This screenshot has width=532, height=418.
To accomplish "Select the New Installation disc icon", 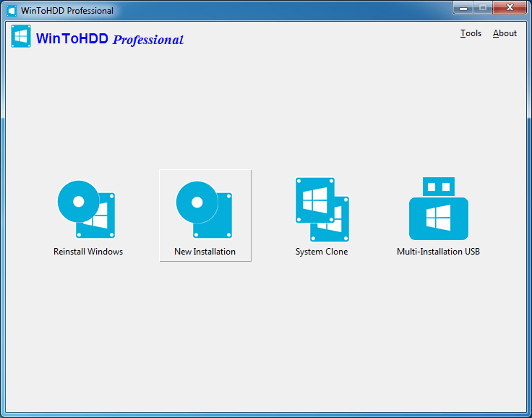I will (204, 210).
